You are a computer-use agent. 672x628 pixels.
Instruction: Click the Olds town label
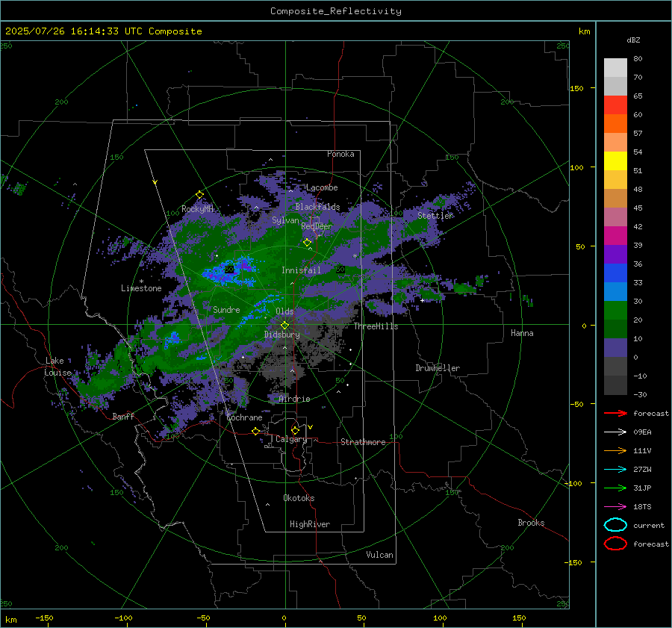click(x=284, y=311)
